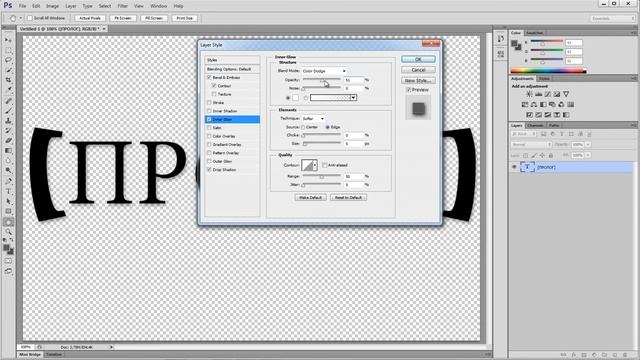Open the Image menu
640x360 pixels.
(x=52, y=6)
